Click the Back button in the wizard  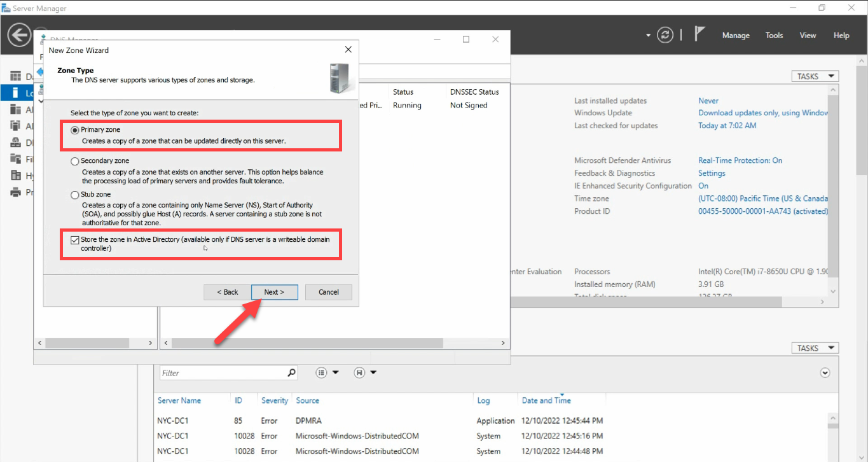click(227, 292)
